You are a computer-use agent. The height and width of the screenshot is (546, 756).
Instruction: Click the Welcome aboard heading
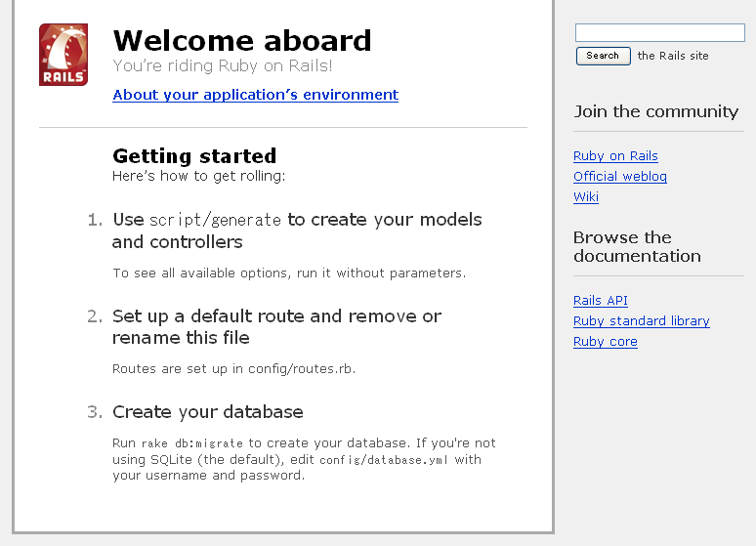coord(242,40)
